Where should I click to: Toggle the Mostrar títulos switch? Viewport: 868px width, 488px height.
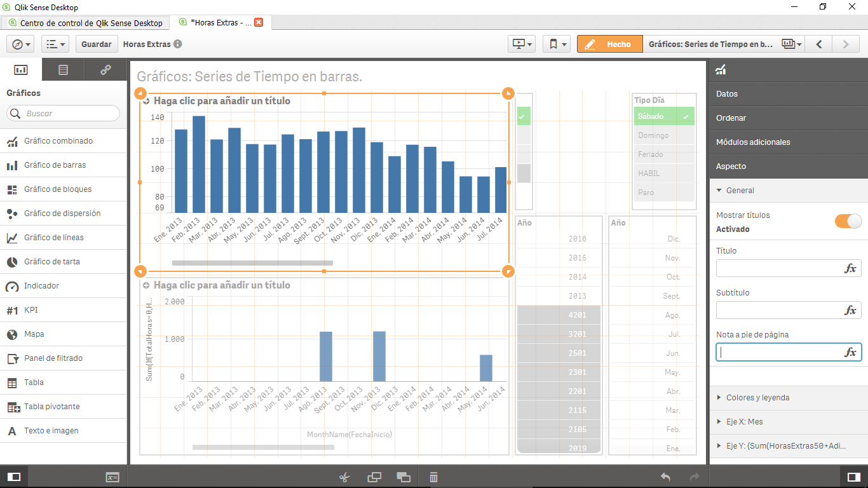point(848,221)
